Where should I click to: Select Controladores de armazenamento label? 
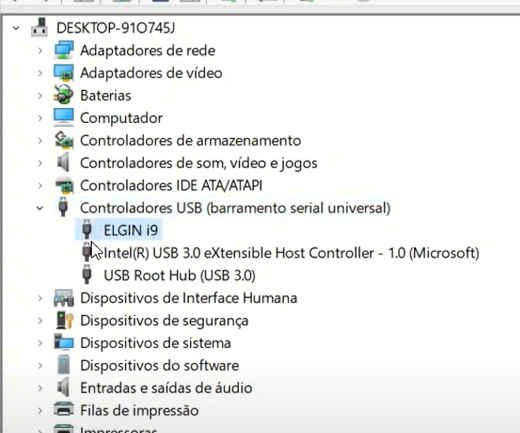click(191, 140)
